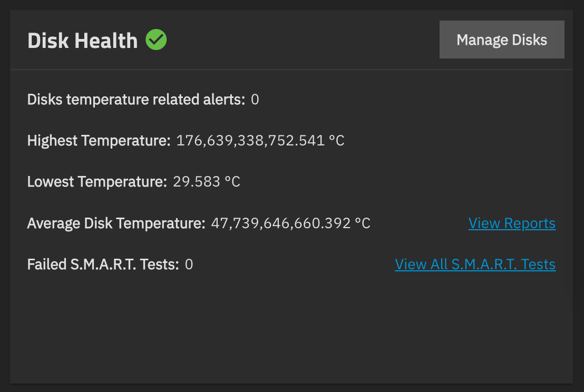Click the 47,739,646,660.392 average temperature value
The width and height of the screenshot is (584, 392).
(281, 223)
